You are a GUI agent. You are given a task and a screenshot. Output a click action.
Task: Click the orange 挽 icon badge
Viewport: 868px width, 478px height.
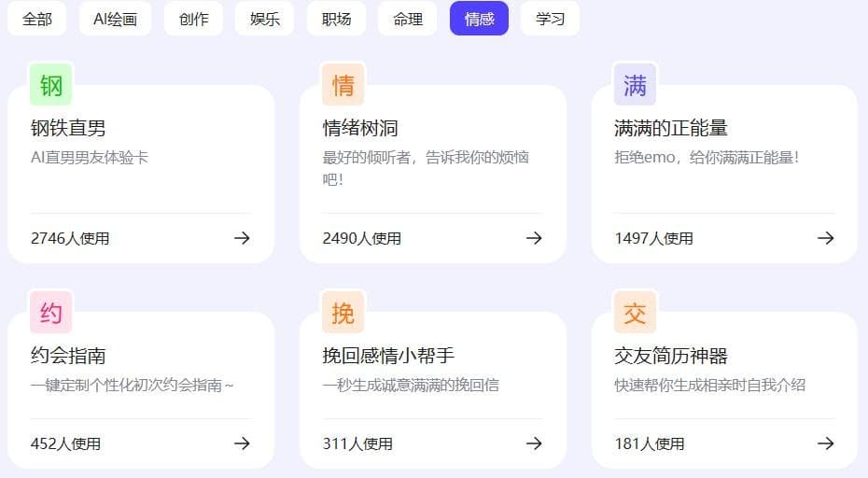point(343,313)
